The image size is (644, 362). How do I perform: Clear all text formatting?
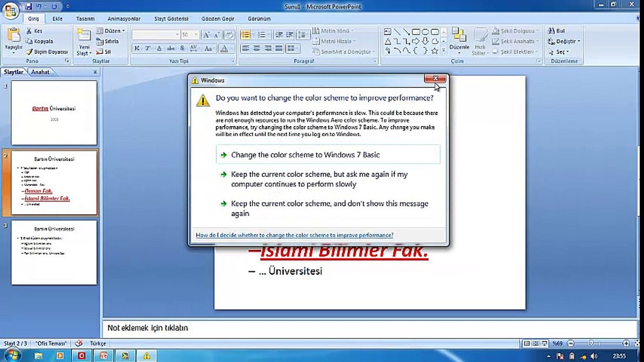point(229,35)
